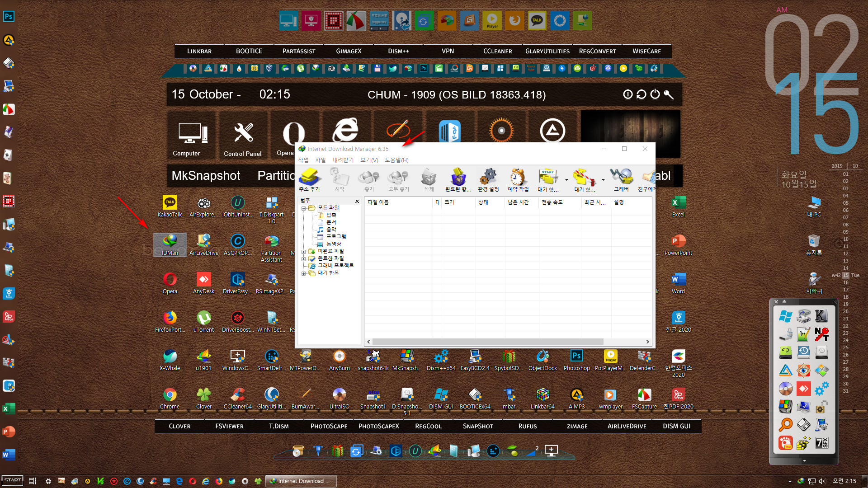Click the Control Panel tile

coord(243,136)
